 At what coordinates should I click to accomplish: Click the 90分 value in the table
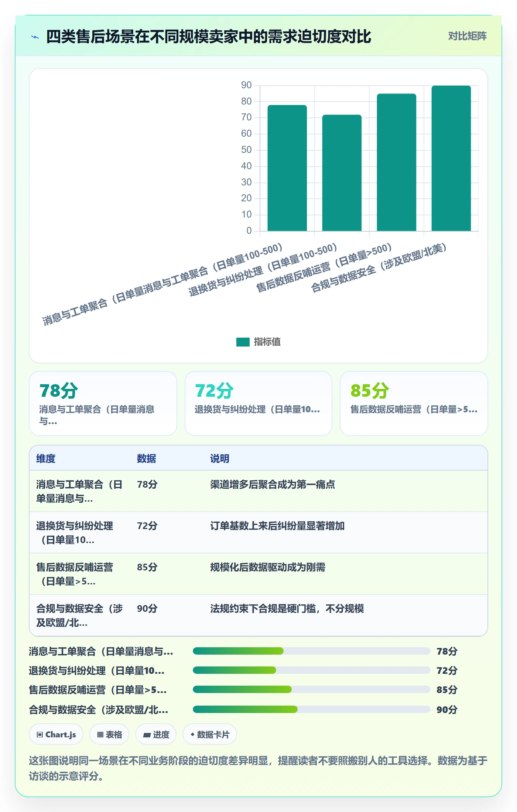(147, 608)
